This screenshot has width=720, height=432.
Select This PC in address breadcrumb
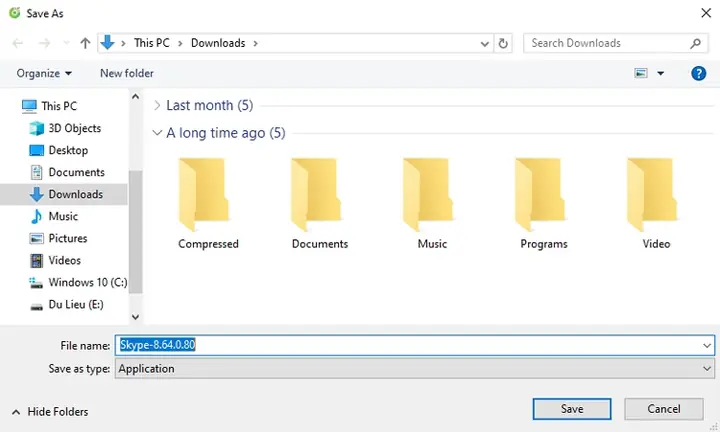(152, 43)
